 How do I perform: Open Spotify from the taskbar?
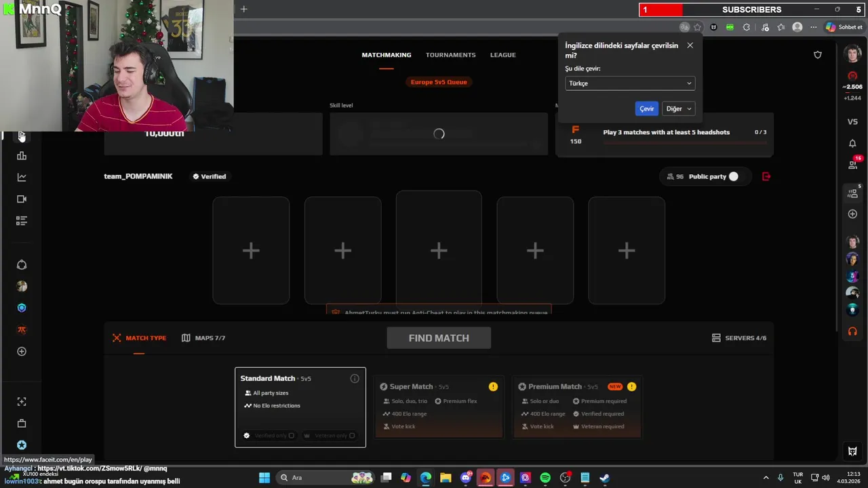coord(545,478)
